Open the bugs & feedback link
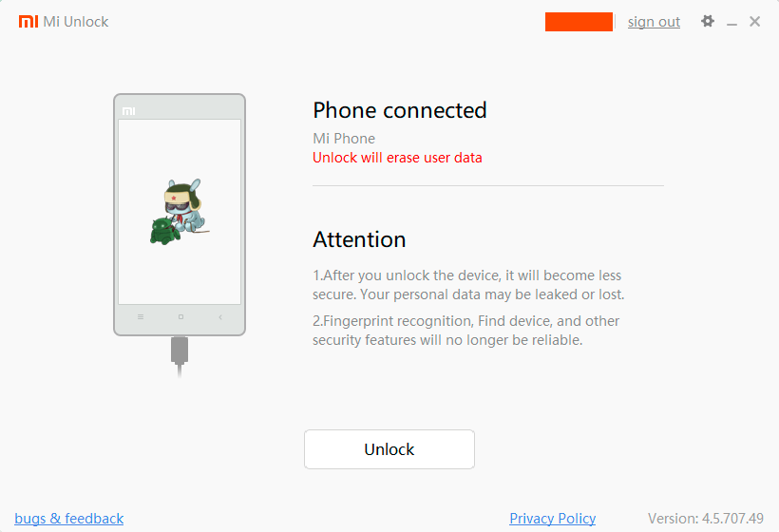This screenshot has height=532, width=779. tap(69, 519)
